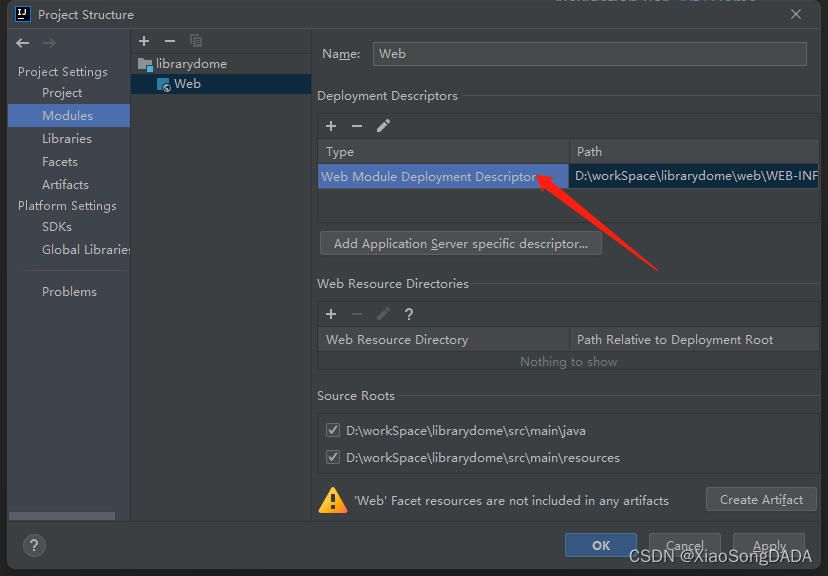Image resolution: width=828 pixels, height=576 pixels.
Task: Open the dialog help button
Action: click(34, 545)
